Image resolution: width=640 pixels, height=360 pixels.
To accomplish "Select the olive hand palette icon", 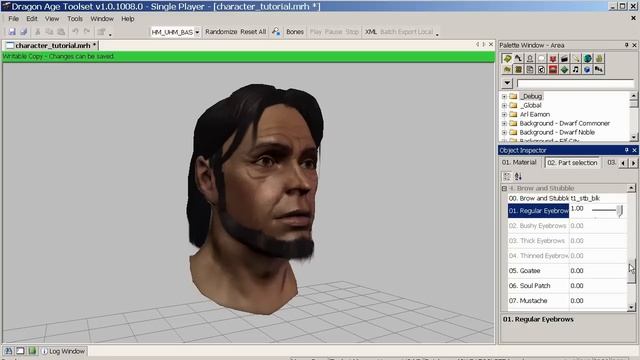I will click(598, 58).
